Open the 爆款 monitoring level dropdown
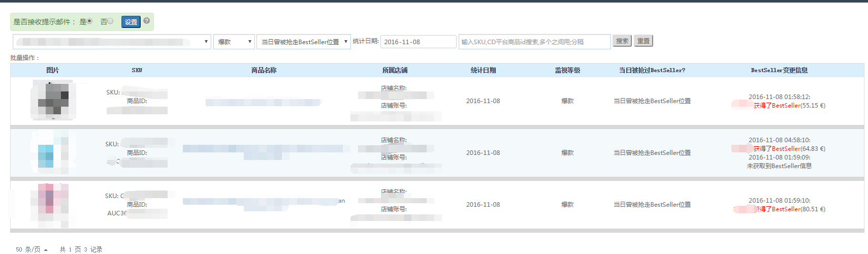The width and height of the screenshot is (868, 254). point(234,42)
